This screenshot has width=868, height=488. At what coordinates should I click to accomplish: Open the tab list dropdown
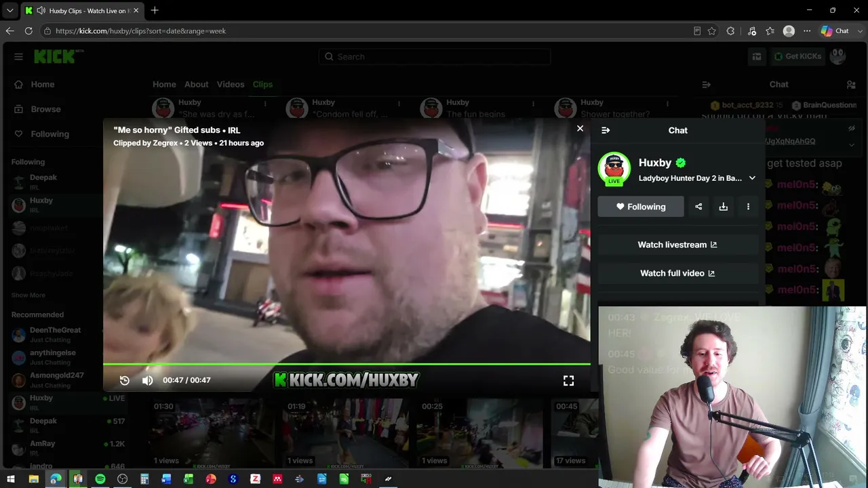click(x=9, y=11)
